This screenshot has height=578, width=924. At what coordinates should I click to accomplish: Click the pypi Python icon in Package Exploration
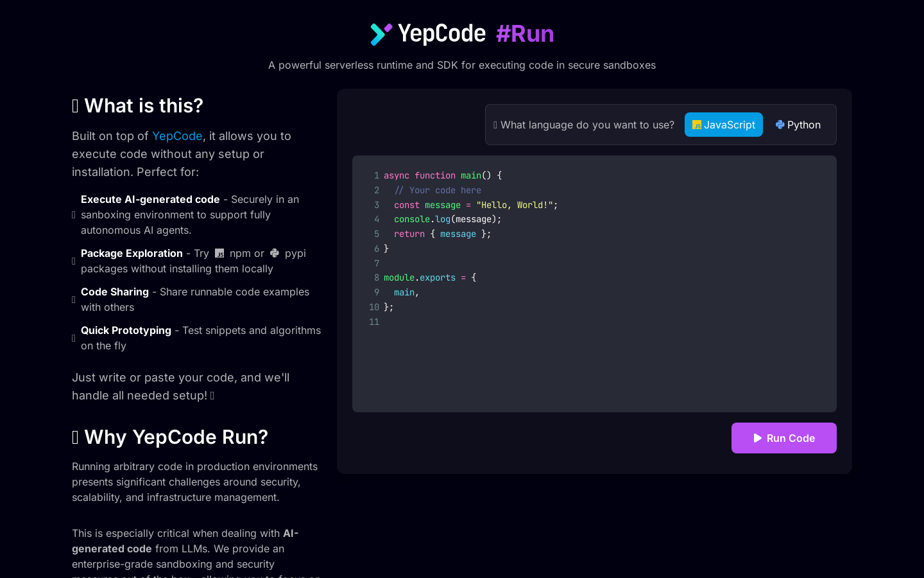click(275, 253)
